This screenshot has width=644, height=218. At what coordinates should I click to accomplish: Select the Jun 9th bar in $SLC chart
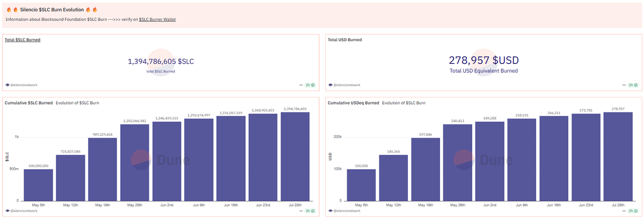point(199,160)
